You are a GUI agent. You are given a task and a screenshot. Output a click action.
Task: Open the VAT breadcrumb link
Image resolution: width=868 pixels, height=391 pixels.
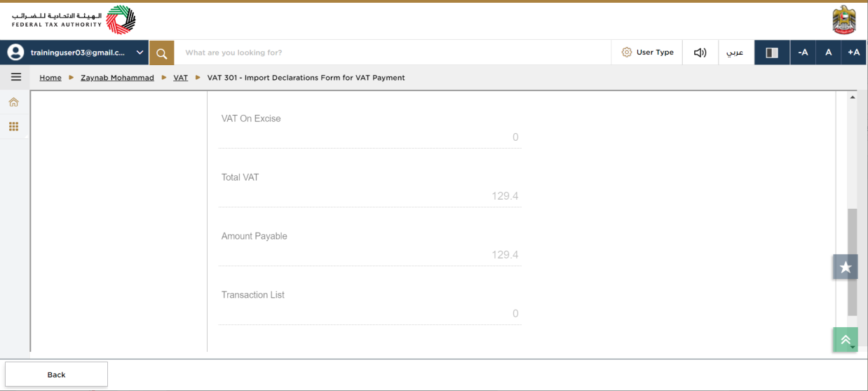click(181, 78)
